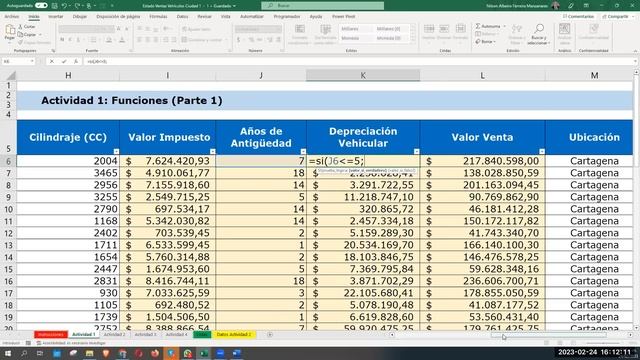This screenshot has height=360, width=640.
Task: Open the number format combo box
Action: click(x=258, y=29)
